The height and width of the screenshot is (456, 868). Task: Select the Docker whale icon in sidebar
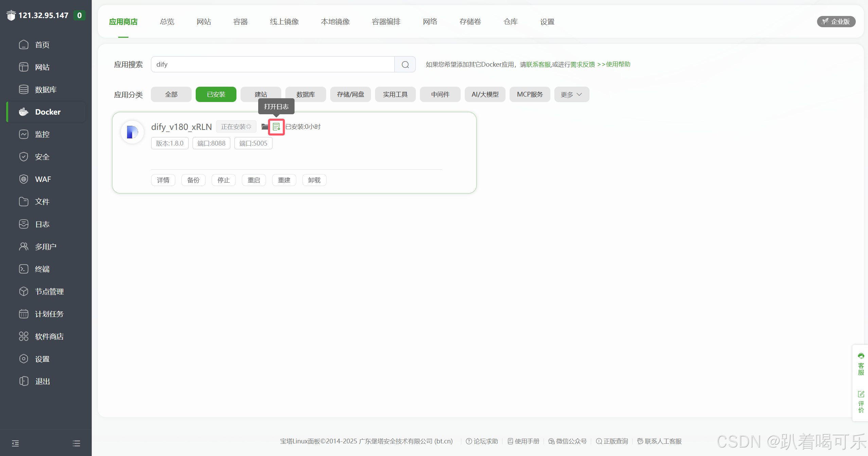point(23,112)
